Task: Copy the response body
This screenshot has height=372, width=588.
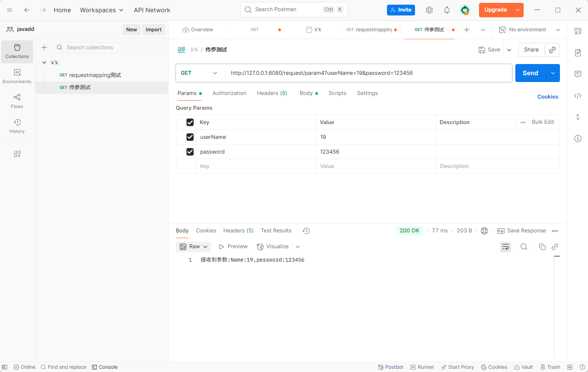Action: [x=542, y=247]
